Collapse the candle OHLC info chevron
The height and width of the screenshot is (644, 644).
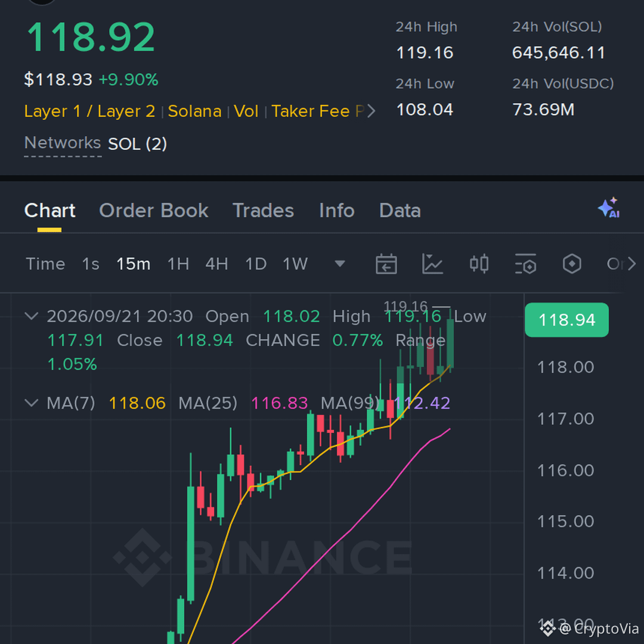(x=32, y=316)
